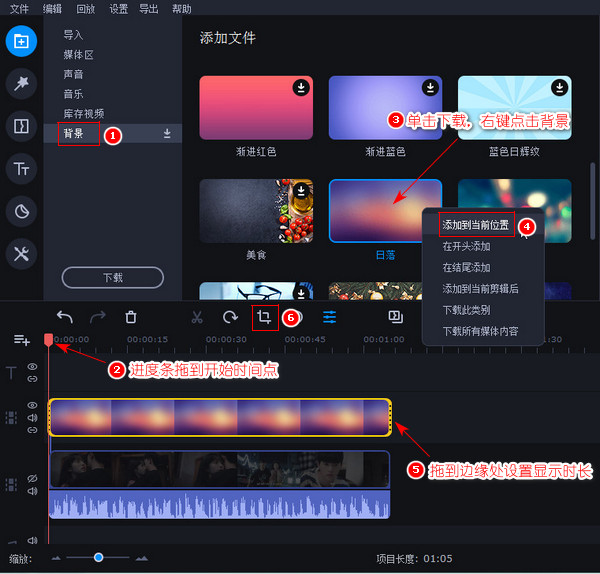Select 库存视频 in the side list
The width and height of the screenshot is (600, 574).
[x=83, y=114]
